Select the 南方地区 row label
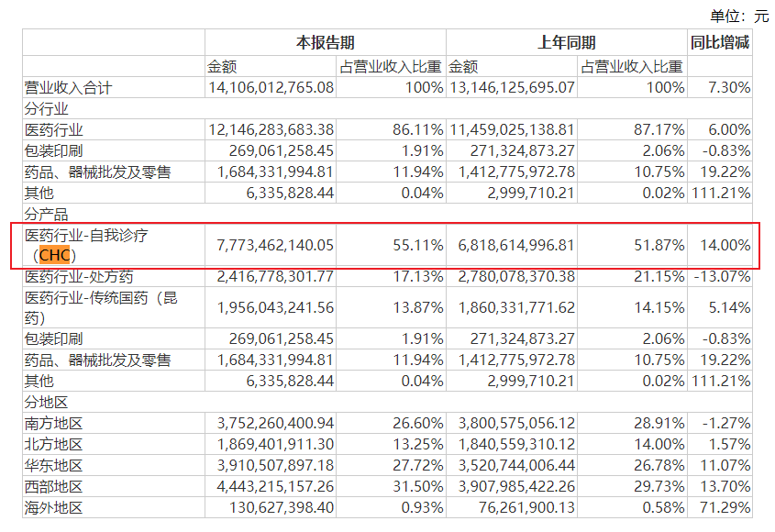775x532 pixels. [54, 424]
